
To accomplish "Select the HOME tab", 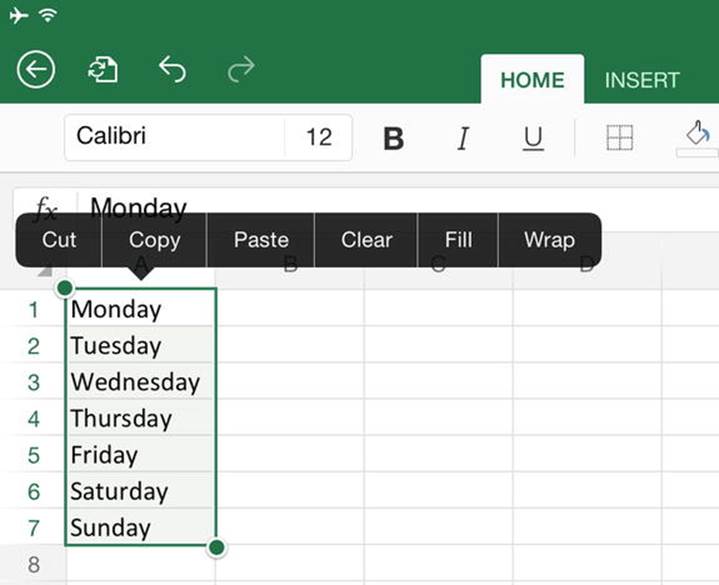I will point(532,80).
